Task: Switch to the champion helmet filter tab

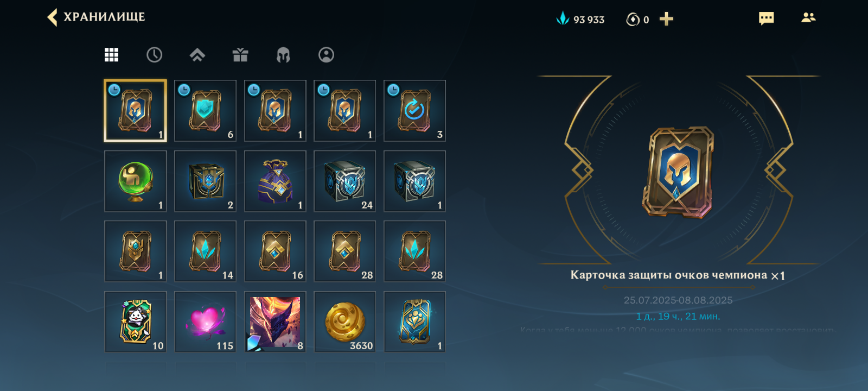Action: [283, 55]
